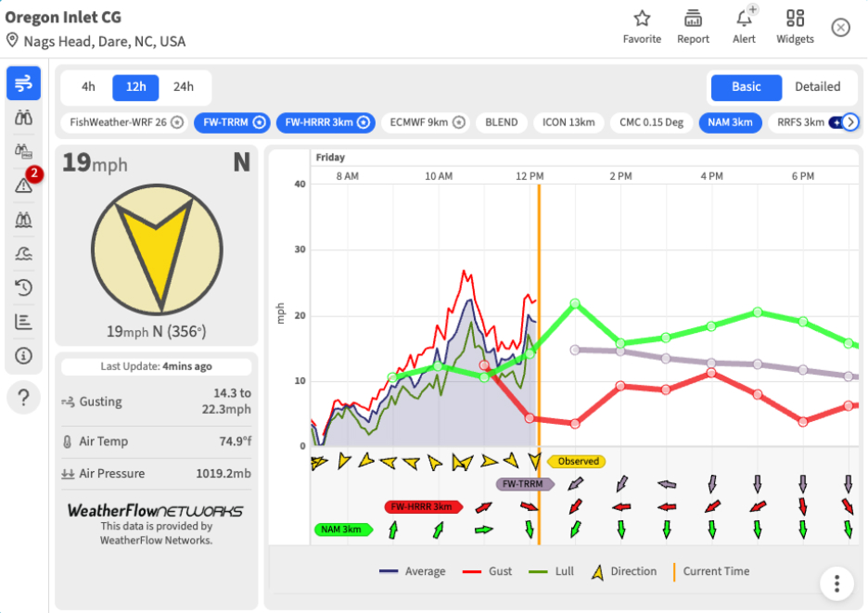Expand more models with right chevron
The height and width of the screenshot is (613, 868).
tap(850, 121)
